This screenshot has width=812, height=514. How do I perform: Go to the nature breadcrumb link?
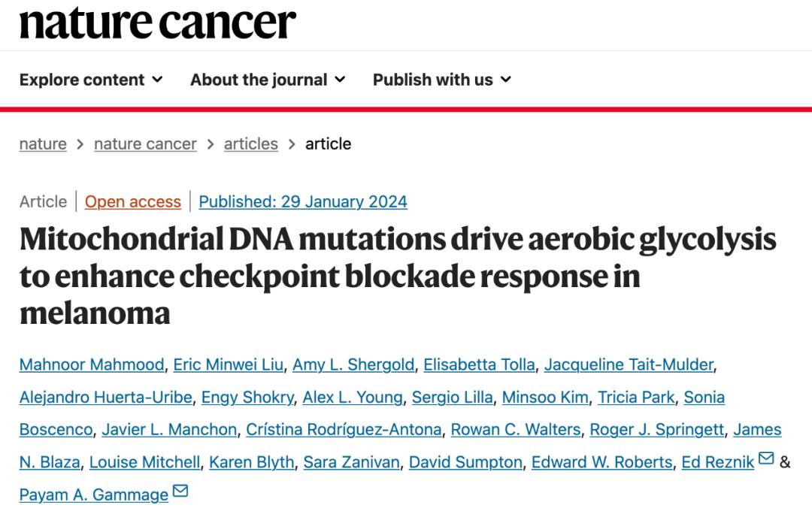point(43,144)
